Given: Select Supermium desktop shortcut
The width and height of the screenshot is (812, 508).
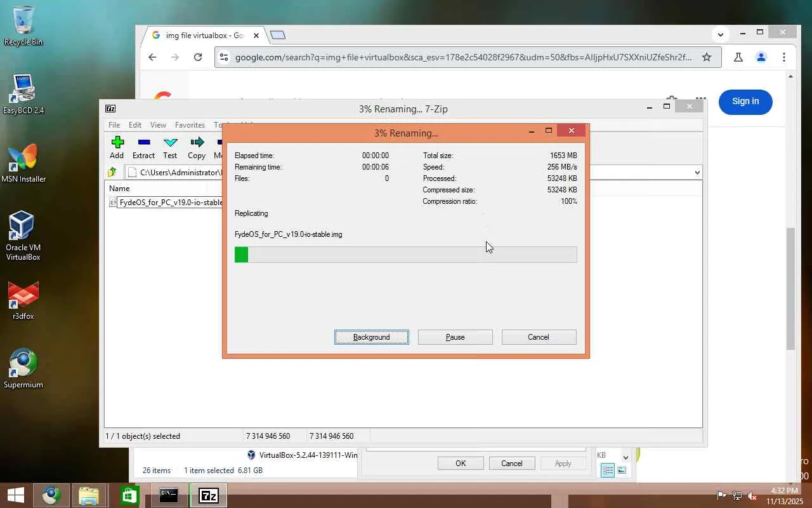Looking at the screenshot, I should (23, 369).
